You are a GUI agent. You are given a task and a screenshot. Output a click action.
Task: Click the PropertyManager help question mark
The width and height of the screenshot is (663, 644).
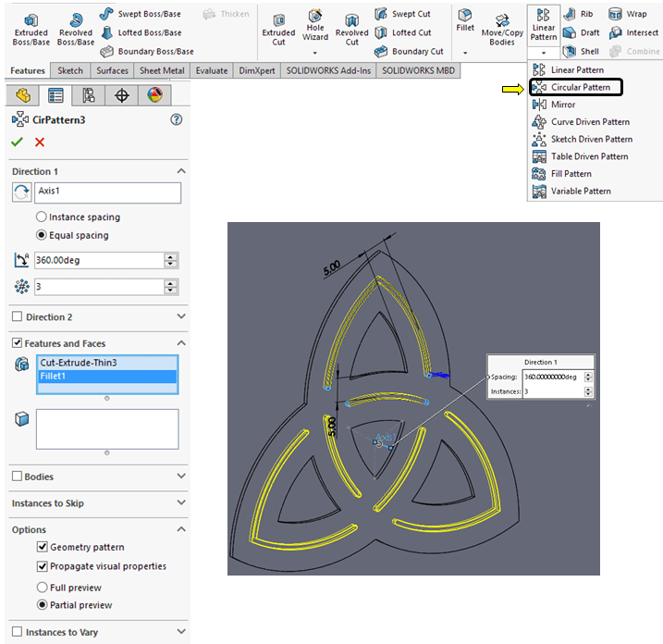click(177, 119)
